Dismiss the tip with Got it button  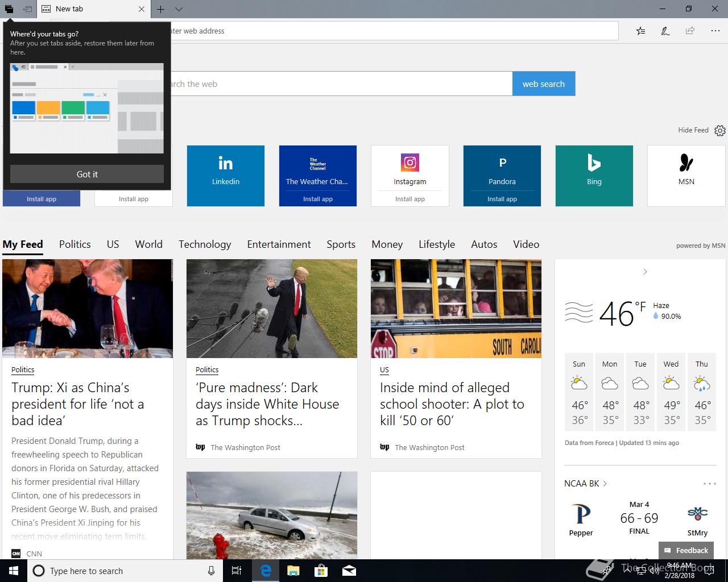pos(87,174)
